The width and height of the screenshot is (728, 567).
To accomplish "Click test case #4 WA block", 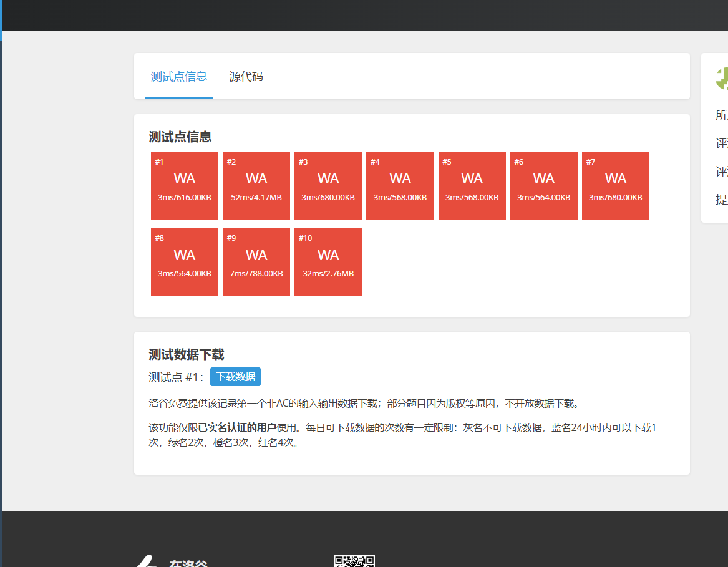I will click(x=400, y=186).
